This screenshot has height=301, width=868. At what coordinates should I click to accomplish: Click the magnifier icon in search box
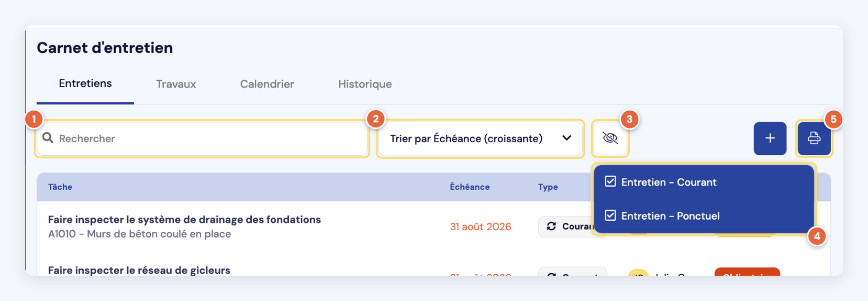(48, 138)
